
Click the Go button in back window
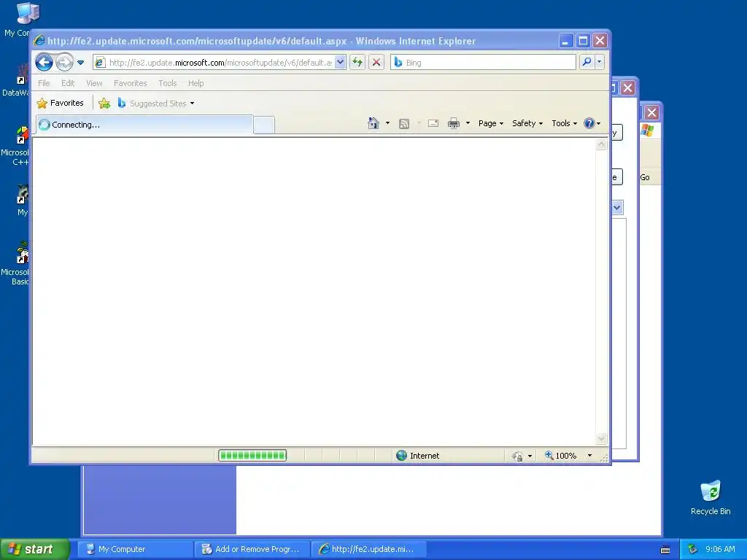click(645, 177)
